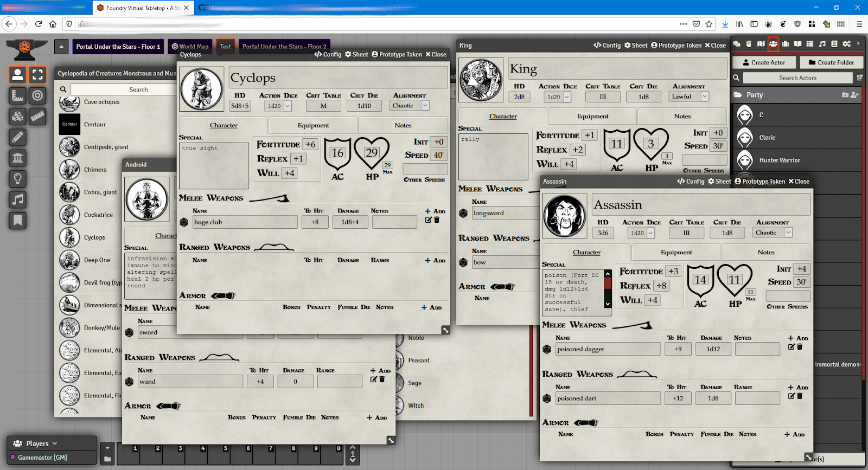Select the Lighting Controls bulb tool
This screenshot has width=868, height=470.
[x=17, y=178]
